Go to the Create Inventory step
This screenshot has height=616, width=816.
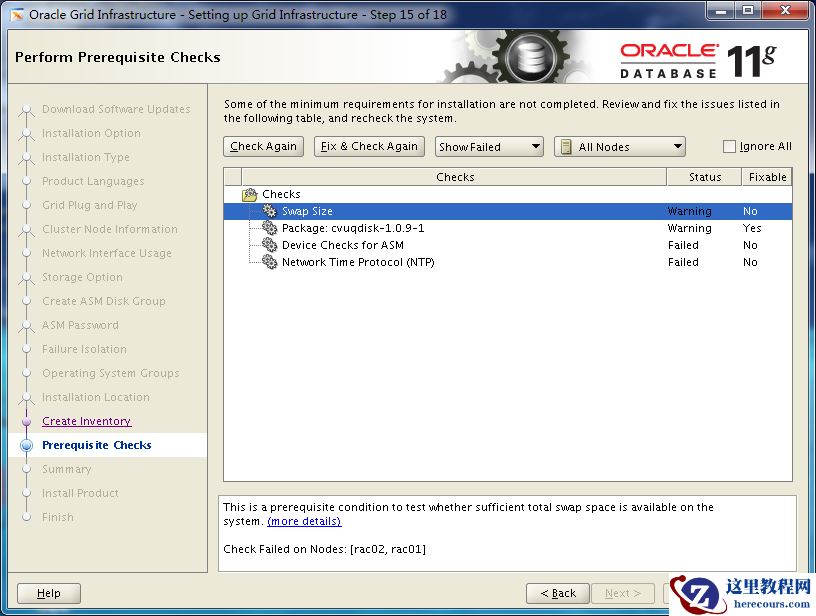pos(86,421)
